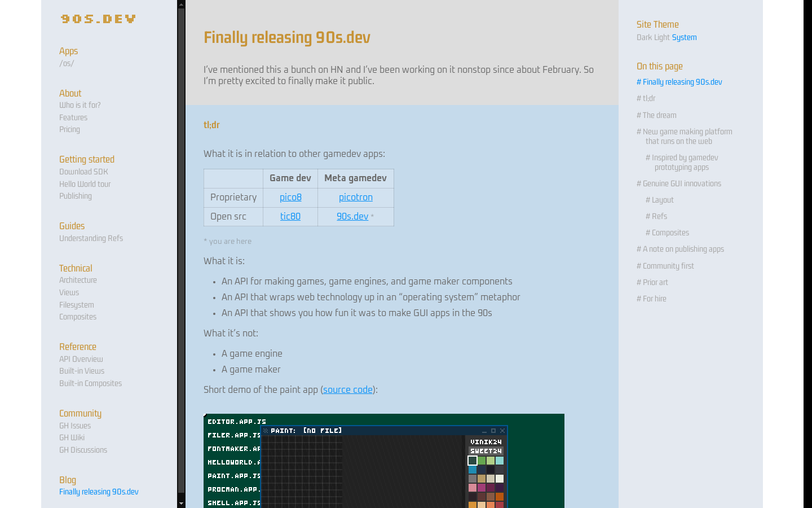Image resolution: width=812 pixels, height=508 pixels.
Task: Pick the medium green paint swatch
Action: point(482,461)
